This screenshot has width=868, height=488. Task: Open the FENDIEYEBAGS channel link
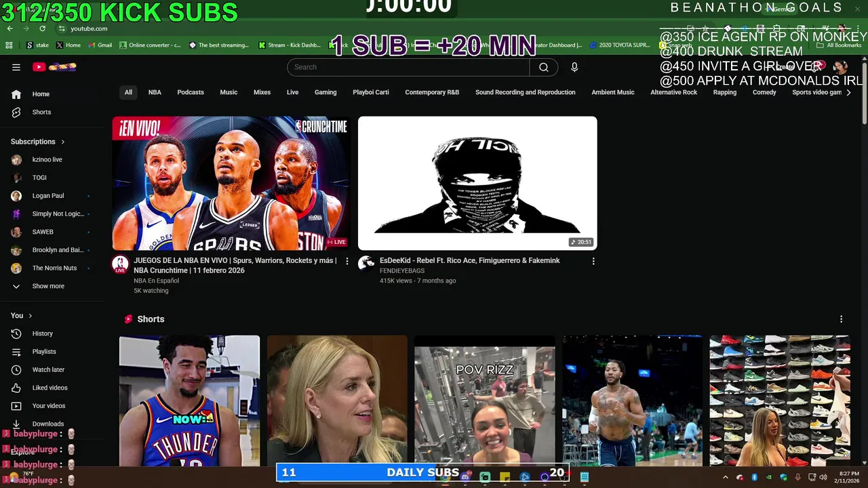[402, 271]
